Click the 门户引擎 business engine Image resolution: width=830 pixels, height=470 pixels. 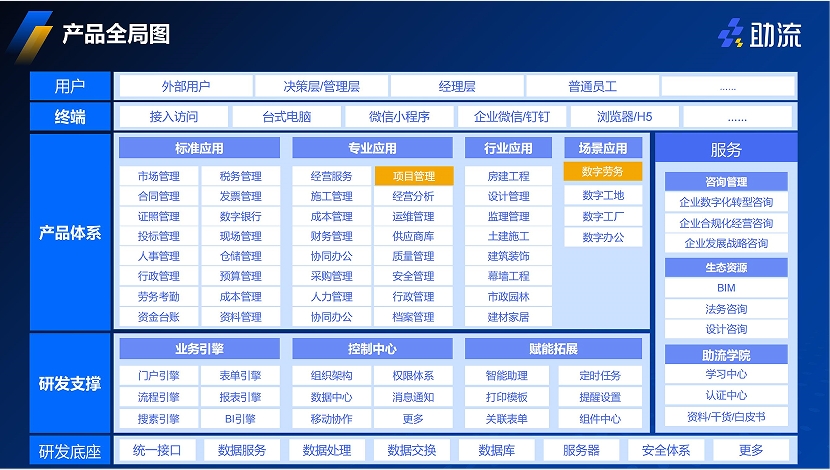coord(158,376)
